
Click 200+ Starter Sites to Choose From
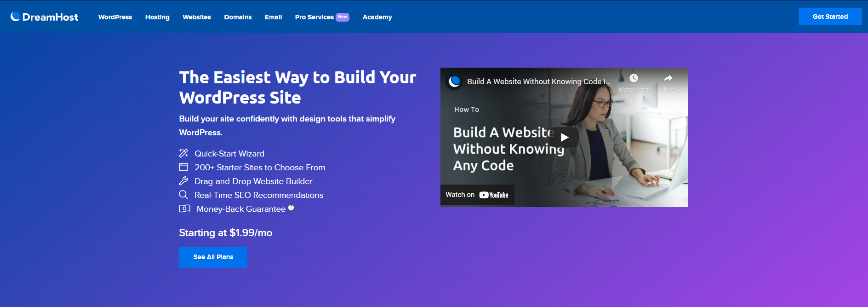260,167
